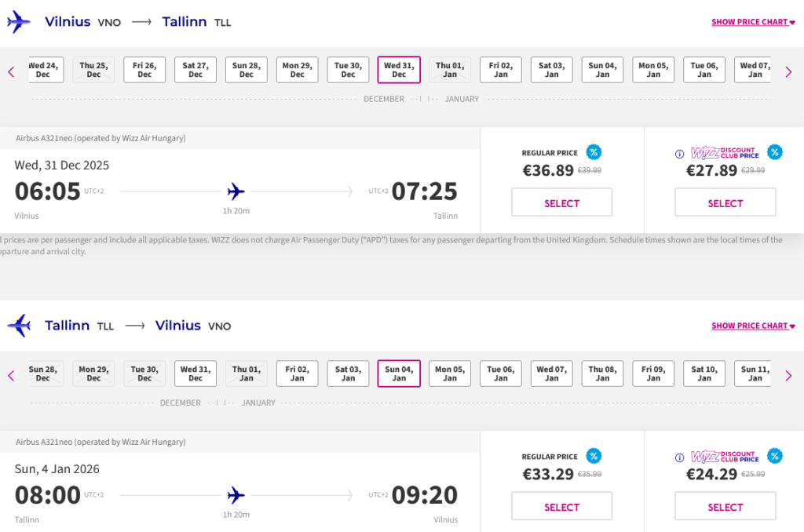Select the €33.29 regular price return fare
804x532 pixels.
561,506
